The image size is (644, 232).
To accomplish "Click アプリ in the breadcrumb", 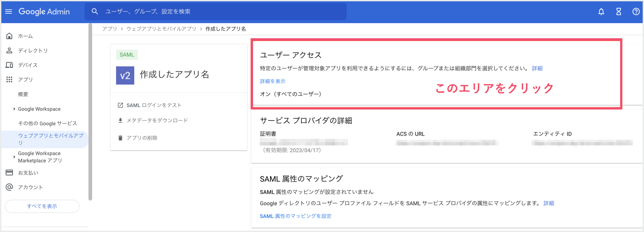I will point(110,29).
